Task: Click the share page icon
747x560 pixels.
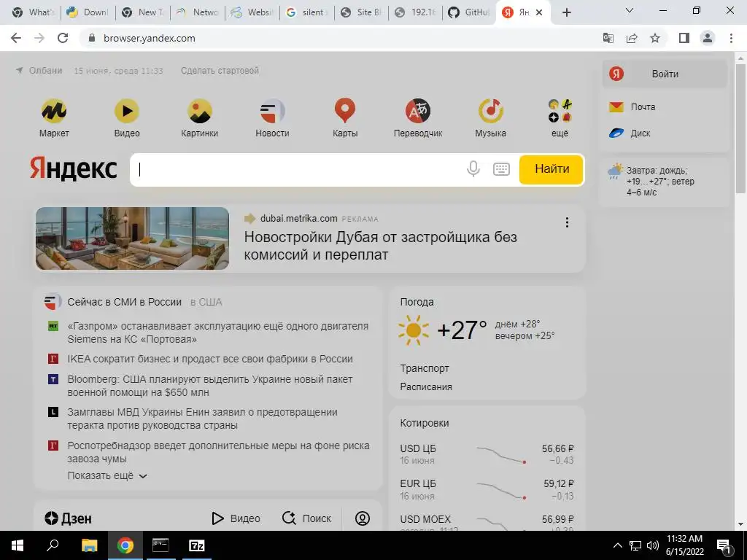Action: pyautogui.click(x=632, y=38)
